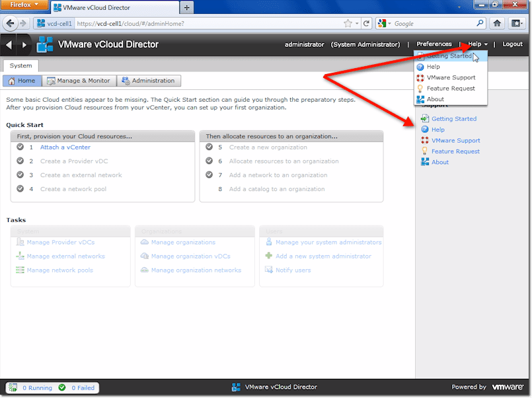
Task: Open the bookmarks toolbar icon
Action: (x=517, y=23)
